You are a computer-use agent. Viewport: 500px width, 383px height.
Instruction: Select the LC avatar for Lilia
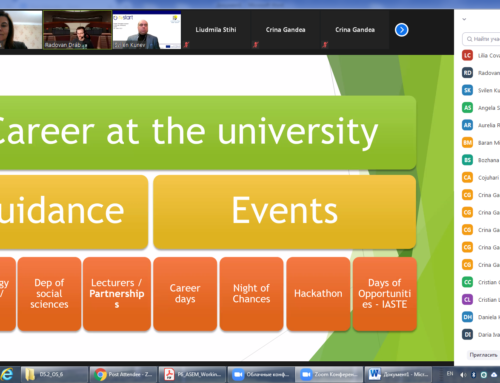tap(467, 55)
